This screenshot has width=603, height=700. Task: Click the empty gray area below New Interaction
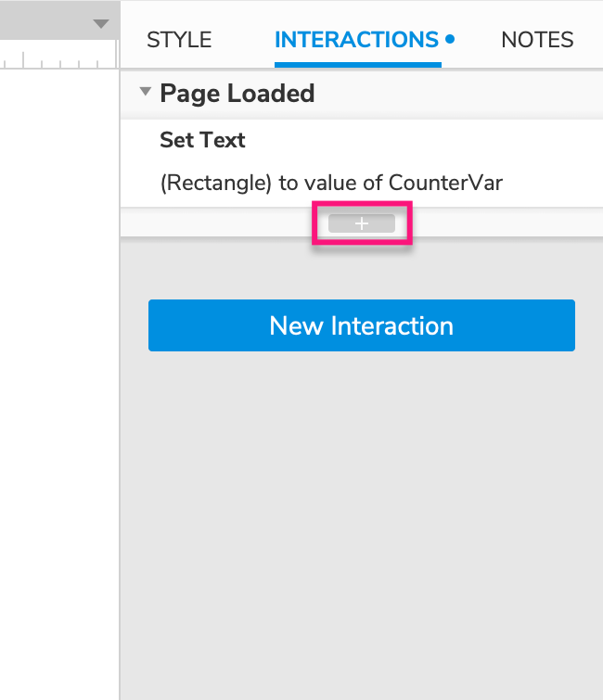362,519
